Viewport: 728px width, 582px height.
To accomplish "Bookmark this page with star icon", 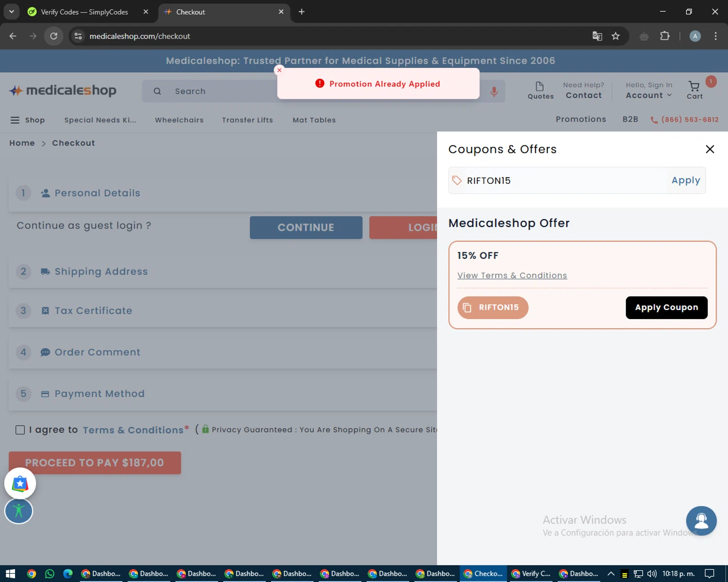I will point(615,36).
